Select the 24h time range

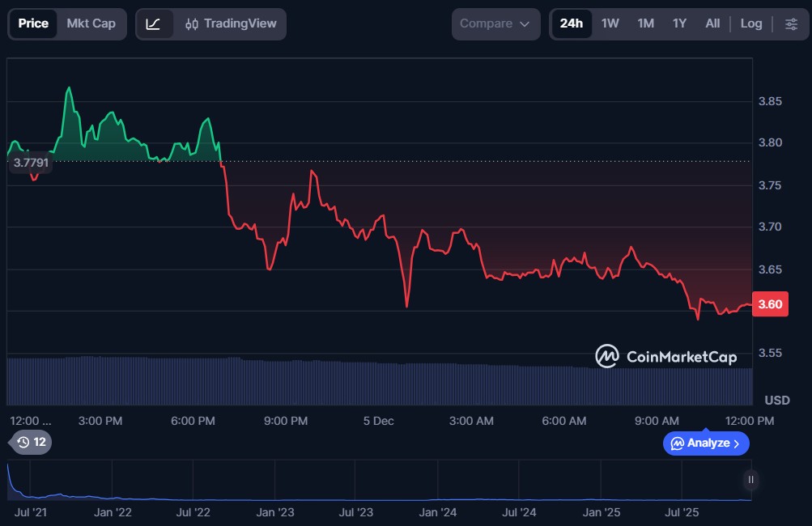click(571, 23)
